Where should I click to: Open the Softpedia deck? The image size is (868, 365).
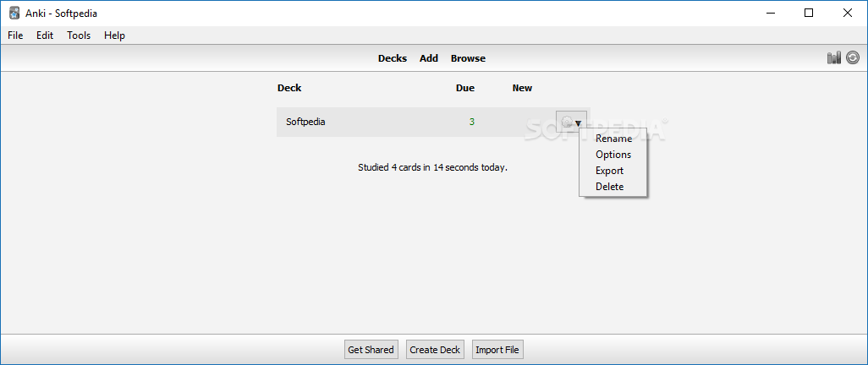click(x=305, y=122)
